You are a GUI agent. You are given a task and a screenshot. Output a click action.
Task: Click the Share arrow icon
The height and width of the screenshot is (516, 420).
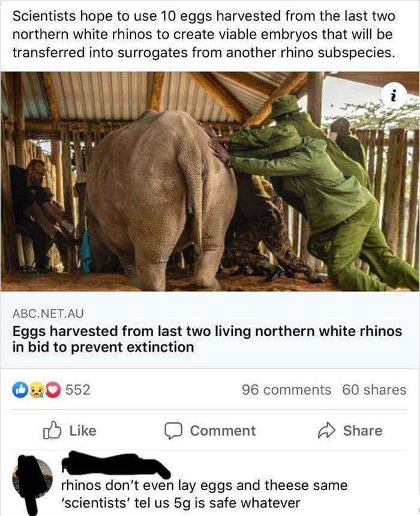click(326, 431)
